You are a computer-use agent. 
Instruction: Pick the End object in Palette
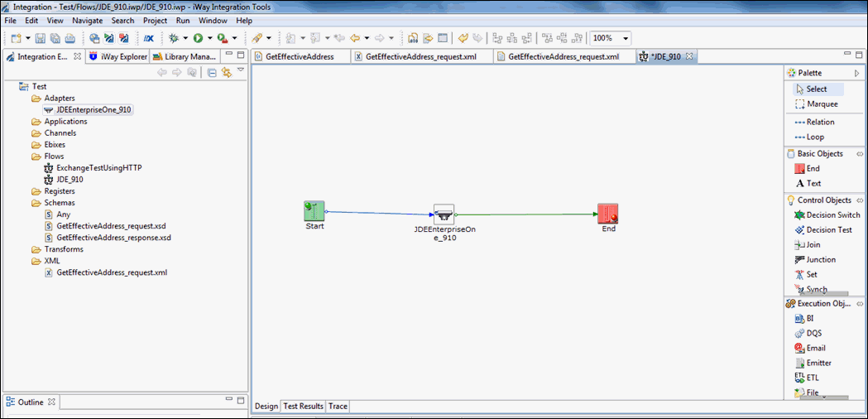(807, 168)
